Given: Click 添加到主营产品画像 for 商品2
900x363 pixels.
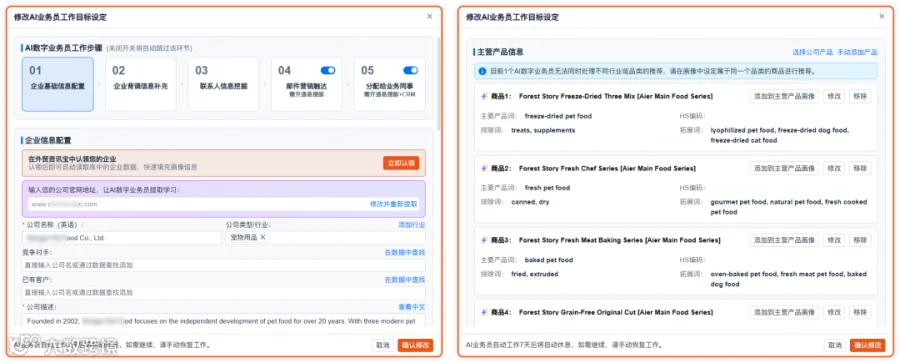Looking at the screenshot, I should [x=784, y=168].
